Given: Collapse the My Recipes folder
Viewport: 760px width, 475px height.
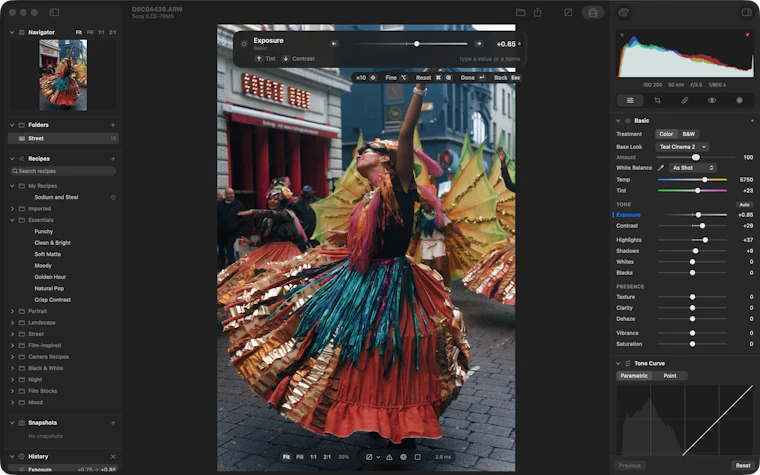Looking at the screenshot, I should (x=12, y=186).
